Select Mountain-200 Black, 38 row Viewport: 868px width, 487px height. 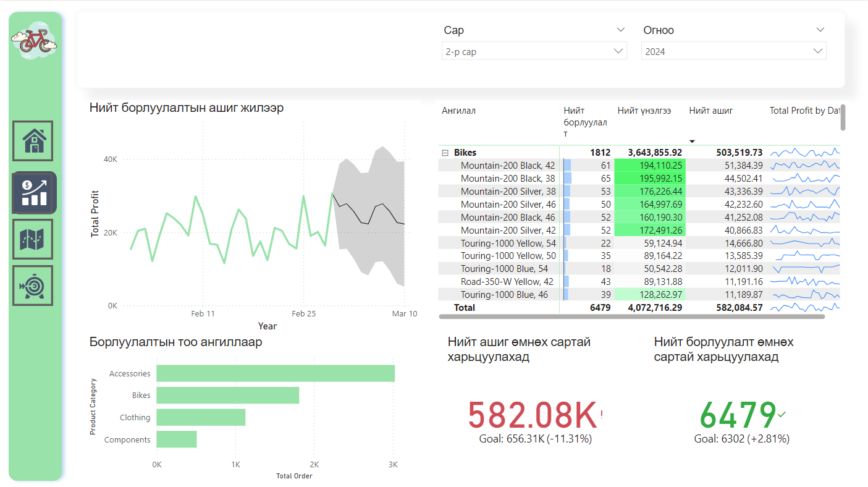pyautogui.click(x=639, y=178)
